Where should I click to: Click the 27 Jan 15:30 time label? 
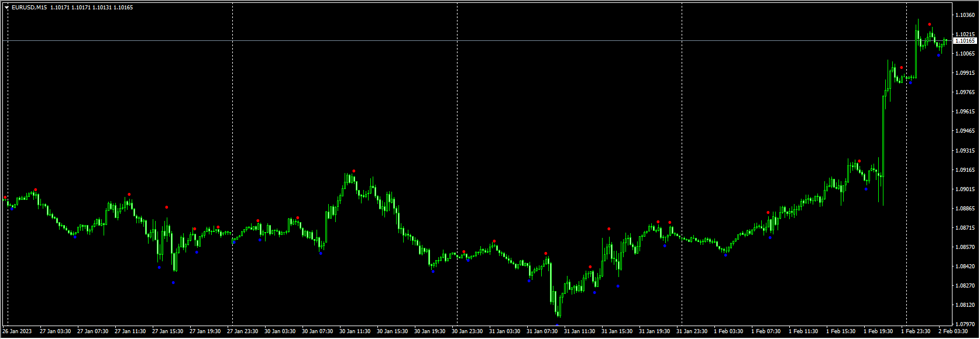(167, 331)
